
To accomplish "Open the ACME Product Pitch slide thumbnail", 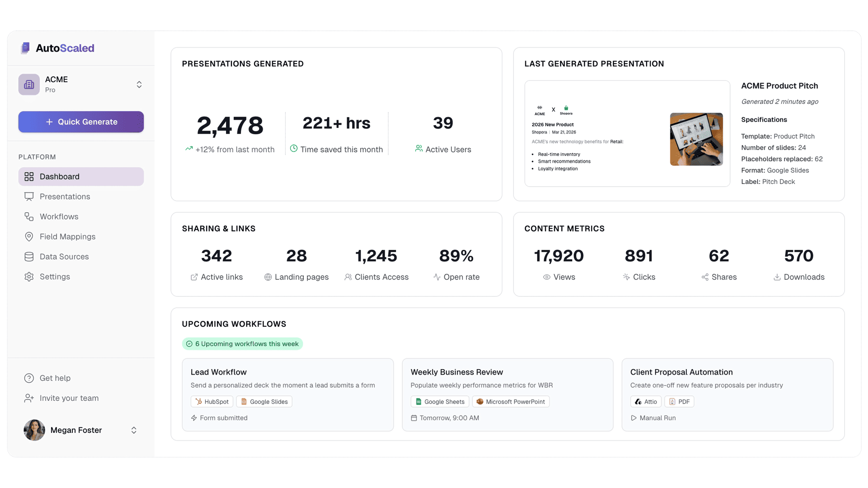I will tap(627, 133).
